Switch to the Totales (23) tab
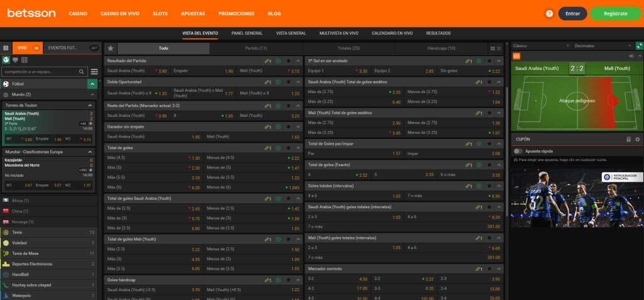The width and height of the screenshot is (644, 300). [x=348, y=48]
